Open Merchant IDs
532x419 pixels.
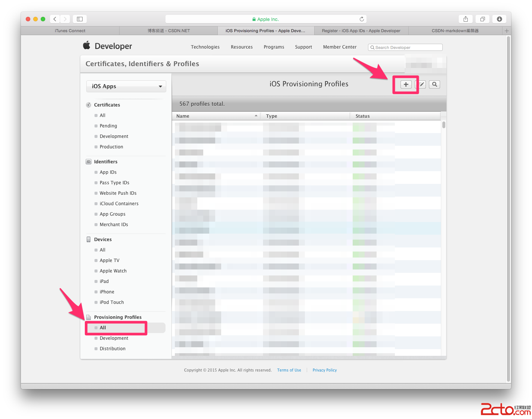click(x=114, y=225)
